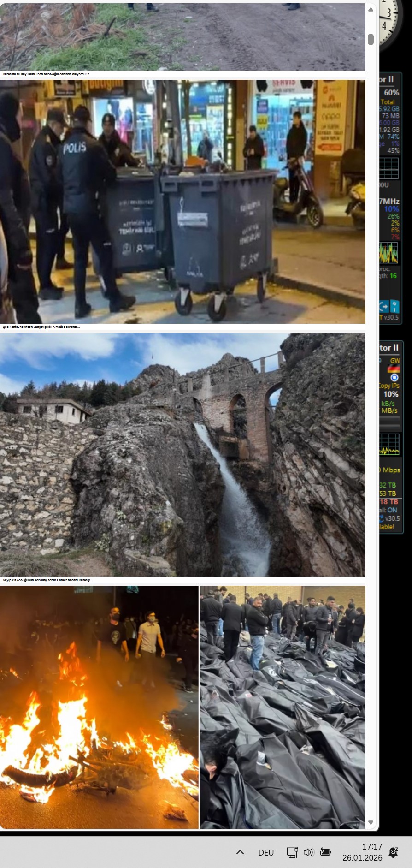
Task: Click the scrollbar up arrow
Action: (371, 9)
